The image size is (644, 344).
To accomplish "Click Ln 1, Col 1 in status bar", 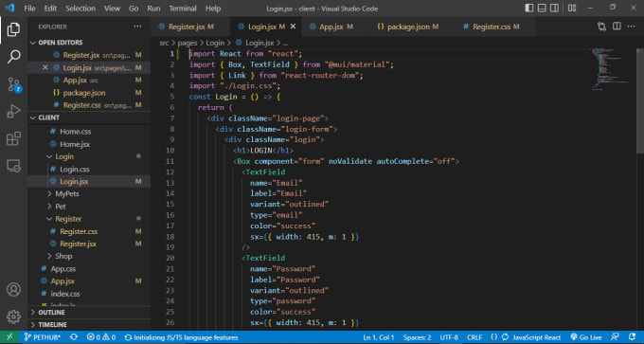I will point(379,337).
